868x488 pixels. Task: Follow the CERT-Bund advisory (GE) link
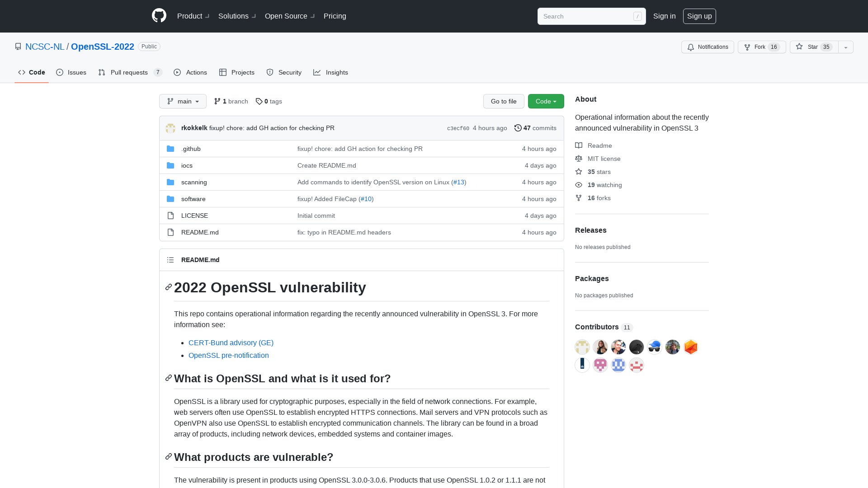[x=231, y=343]
